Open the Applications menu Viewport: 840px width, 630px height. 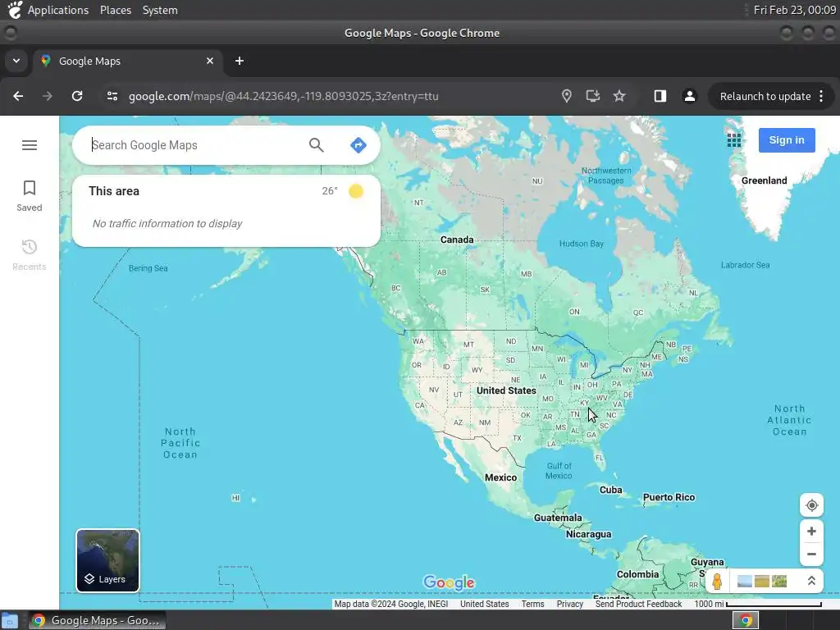click(58, 10)
